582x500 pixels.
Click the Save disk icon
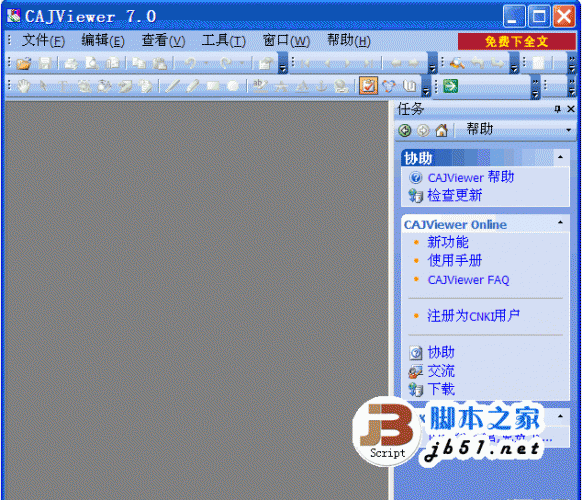[45, 63]
